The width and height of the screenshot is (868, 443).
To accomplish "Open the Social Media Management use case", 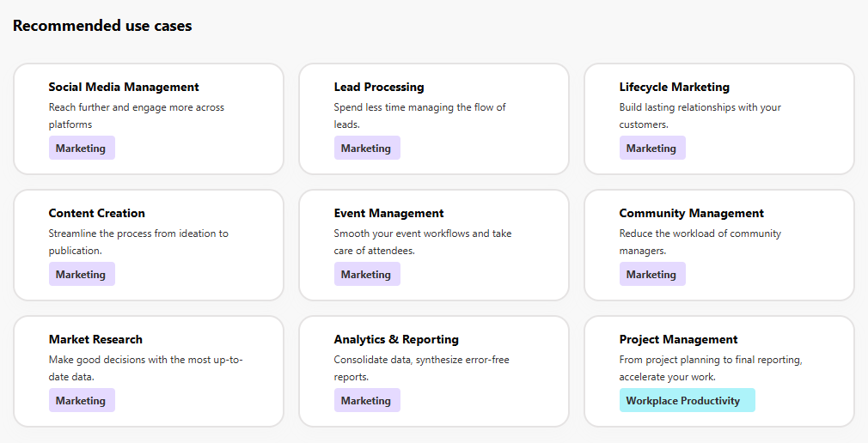I will 124,87.
